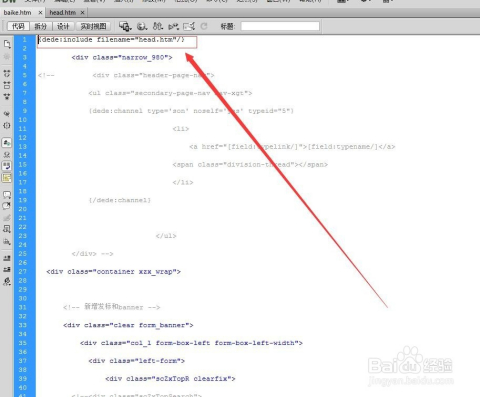
Task: Open the File Management icon
Action: (x=158, y=26)
